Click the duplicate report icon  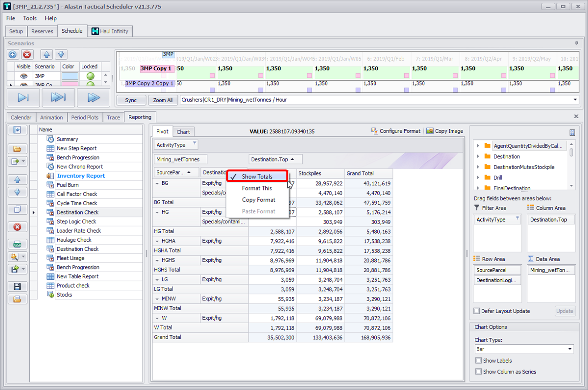pyautogui.click(x=17, y=209)
